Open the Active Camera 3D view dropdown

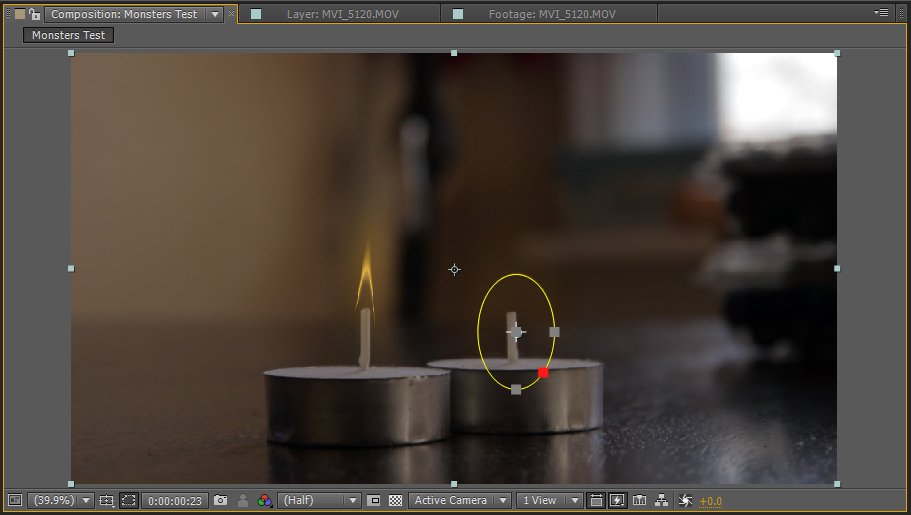[x=460, y=500]
